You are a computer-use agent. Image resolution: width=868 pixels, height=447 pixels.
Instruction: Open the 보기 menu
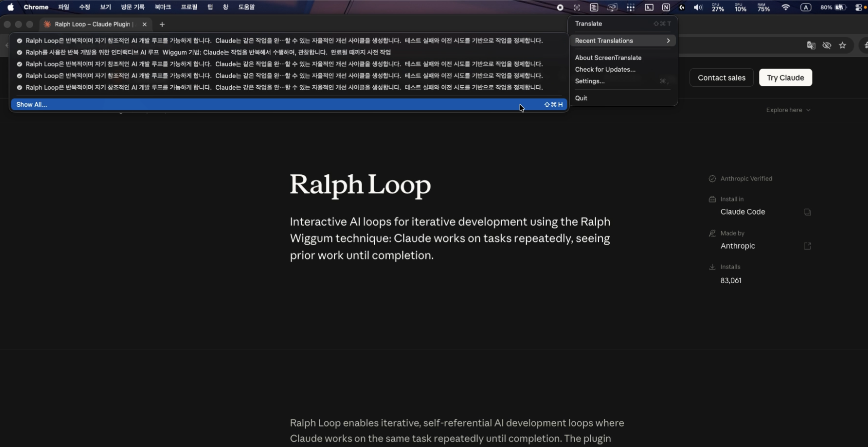[106, 8]
